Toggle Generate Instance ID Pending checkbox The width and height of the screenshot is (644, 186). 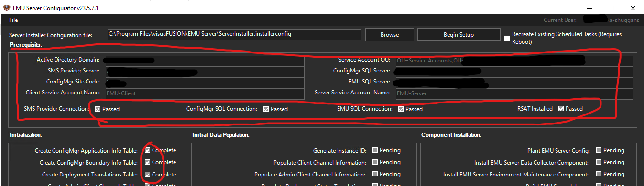pyautogui.click(x=375, y=150)
